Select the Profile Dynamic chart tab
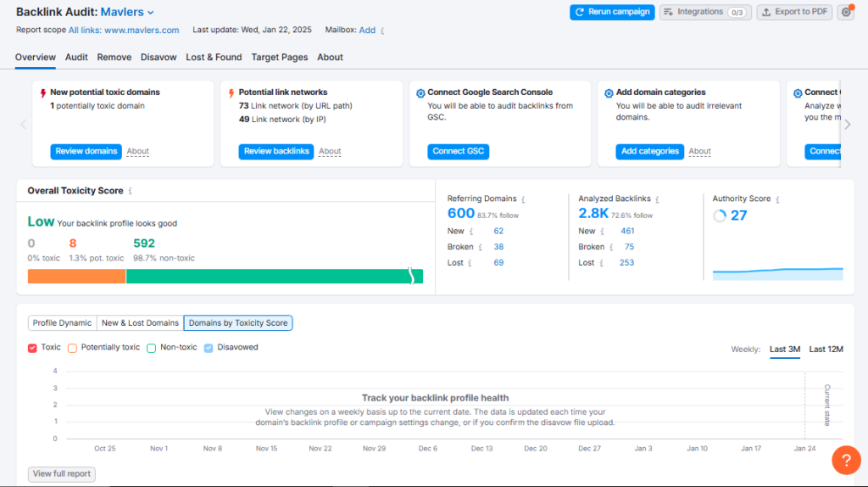Image resolution: width=868 pixels, height=487 pixels. point(62,323)
